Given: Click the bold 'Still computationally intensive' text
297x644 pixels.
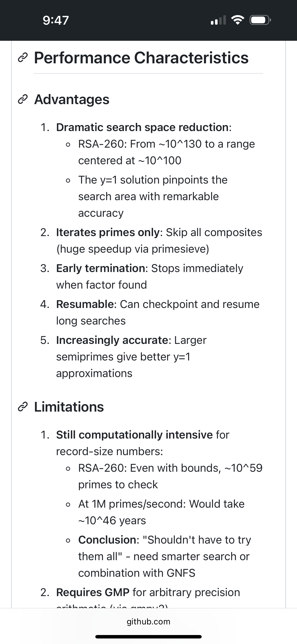Looking at the screenshot, I should (x=134, y=435).
